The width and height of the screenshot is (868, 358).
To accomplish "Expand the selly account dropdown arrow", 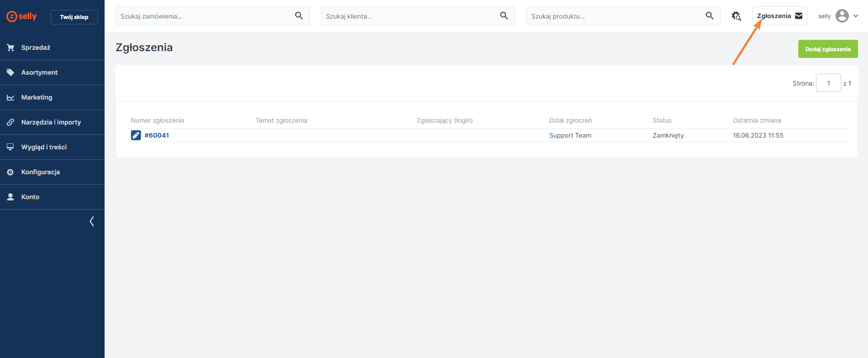I will [856, 16].
